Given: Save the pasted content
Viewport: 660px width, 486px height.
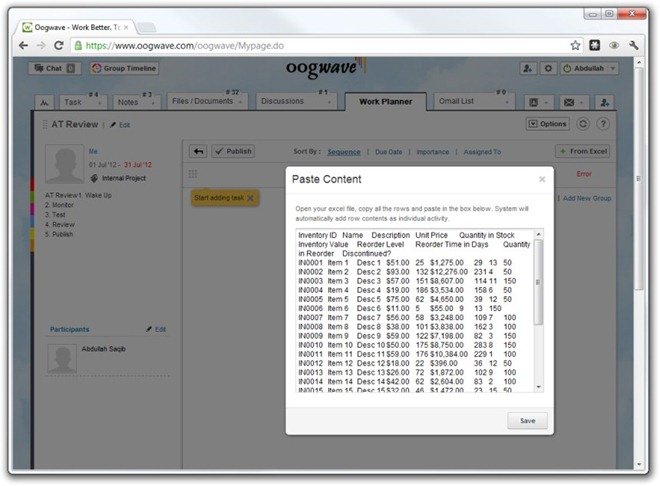Looking at the screenshot, I should (527, 420).
